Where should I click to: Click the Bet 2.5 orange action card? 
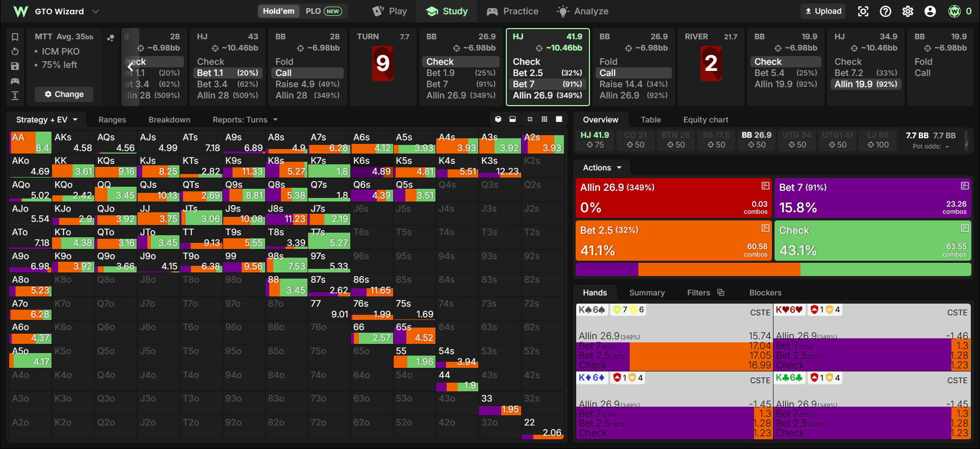click(x=673, y=240)
